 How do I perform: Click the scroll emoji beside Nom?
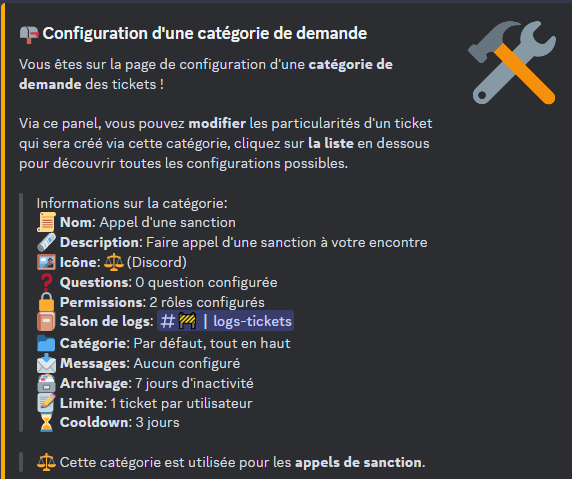(x=46, y=222)
